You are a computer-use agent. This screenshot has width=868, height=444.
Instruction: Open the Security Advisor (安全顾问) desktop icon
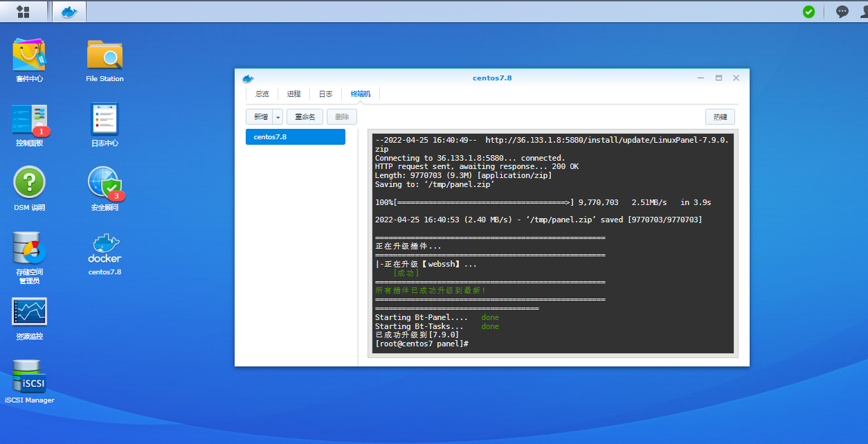(x=105, y=189)
